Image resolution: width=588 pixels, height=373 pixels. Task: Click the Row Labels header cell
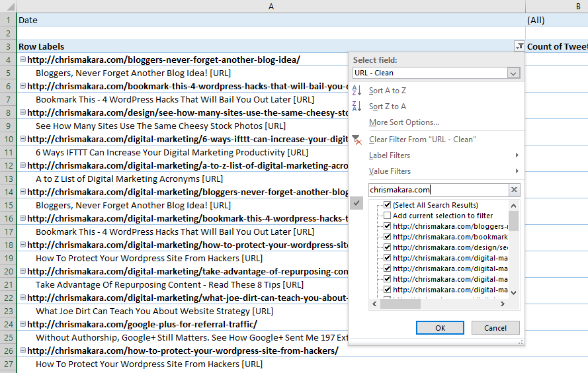tap(266, 46)
